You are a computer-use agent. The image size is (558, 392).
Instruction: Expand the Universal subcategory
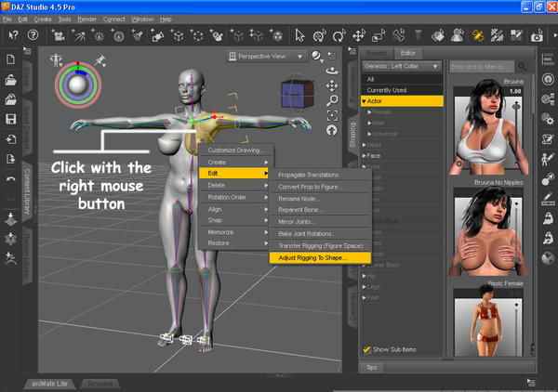369,134
